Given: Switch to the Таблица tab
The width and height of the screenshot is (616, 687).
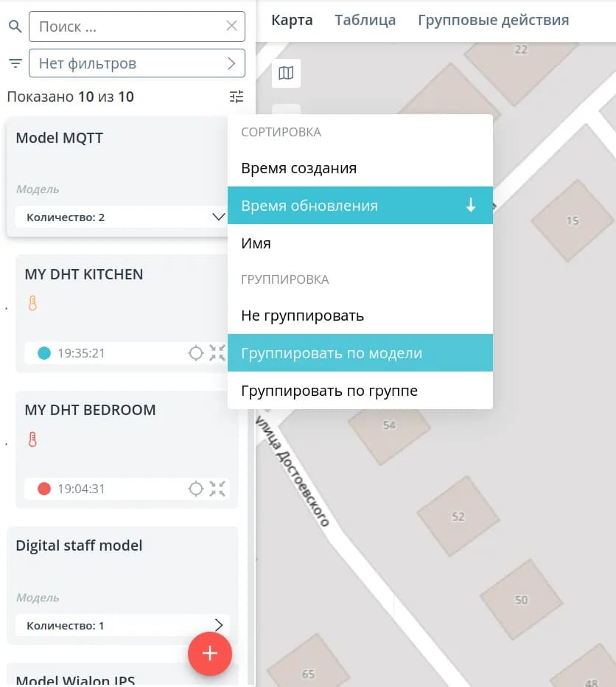Looking at the screenshot, I should coord(365,20).
